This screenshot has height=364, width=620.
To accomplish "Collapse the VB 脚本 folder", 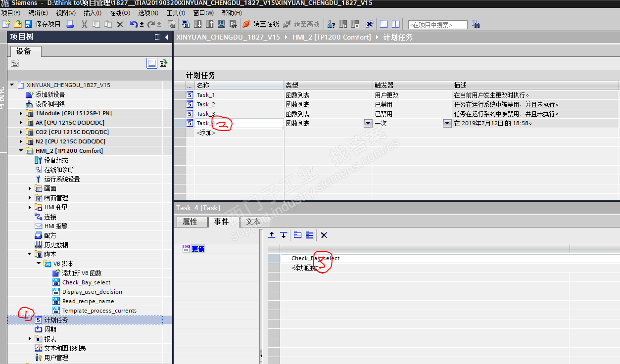I will click(39, 264).
